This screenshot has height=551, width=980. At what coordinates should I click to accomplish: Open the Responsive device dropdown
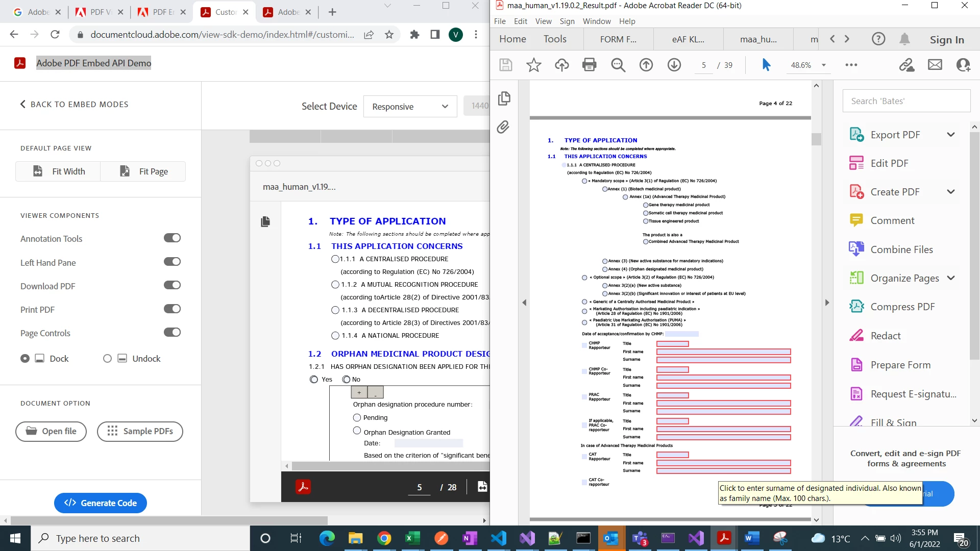(x=410, y=107)
